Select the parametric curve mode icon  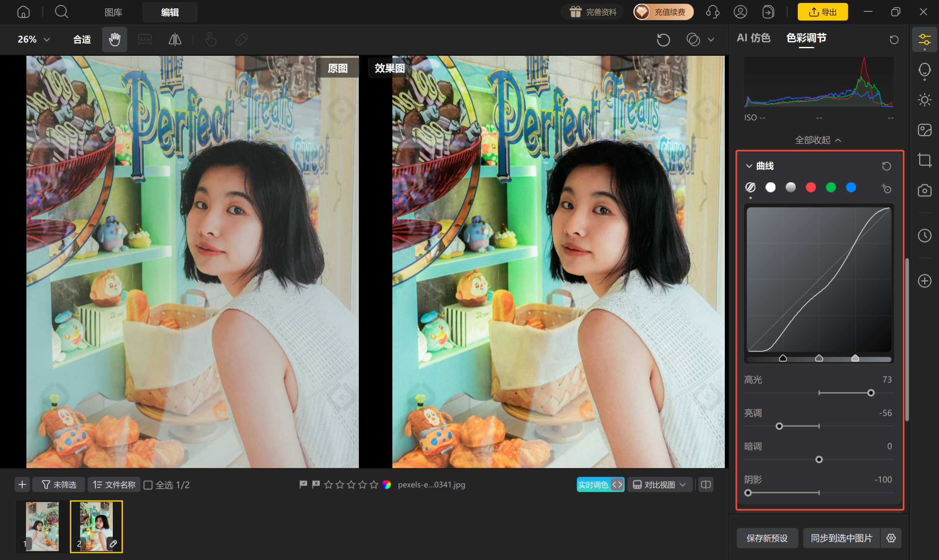(x=750, y=187)
